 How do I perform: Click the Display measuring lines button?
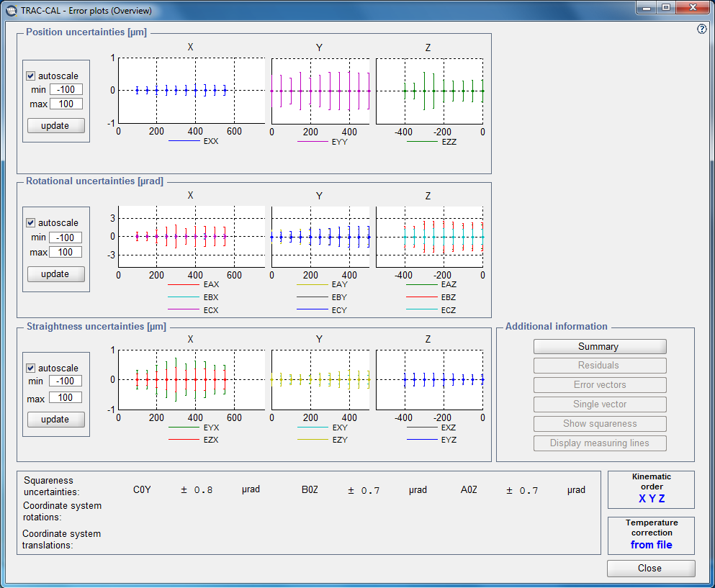point(600,443)
